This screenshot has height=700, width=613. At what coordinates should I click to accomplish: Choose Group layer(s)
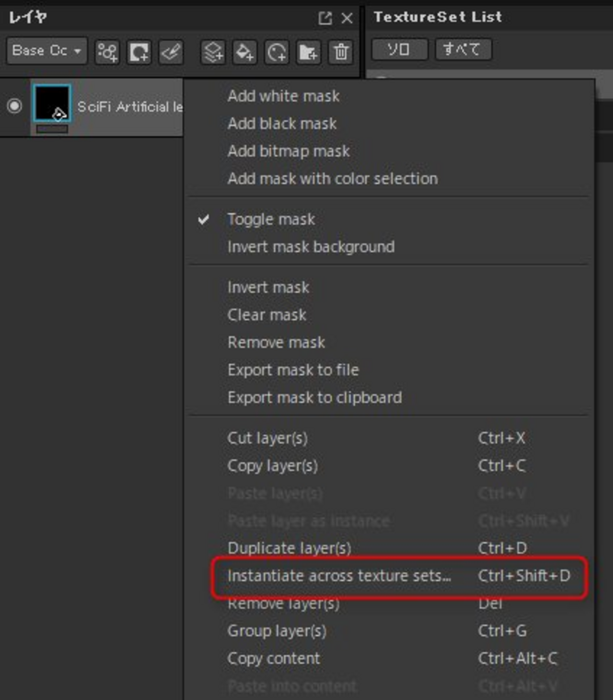point(388,631)
